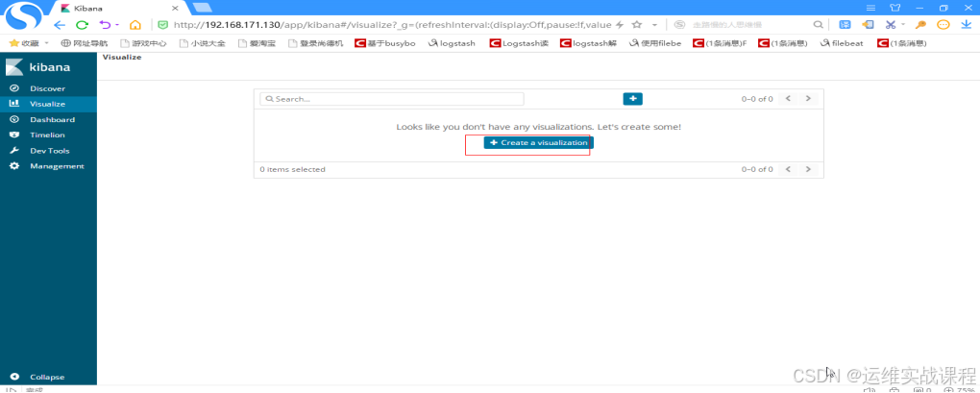The width and height of the screenshot is (980, 393).
Task: Open the 爱淘宝 bookmark
Action: [x=257, y=43]
